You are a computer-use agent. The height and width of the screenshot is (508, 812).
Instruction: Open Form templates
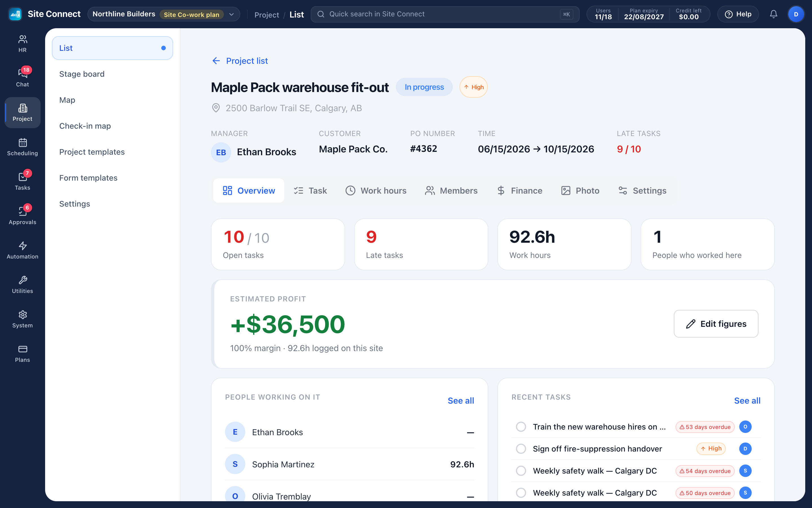coord(112,178)
